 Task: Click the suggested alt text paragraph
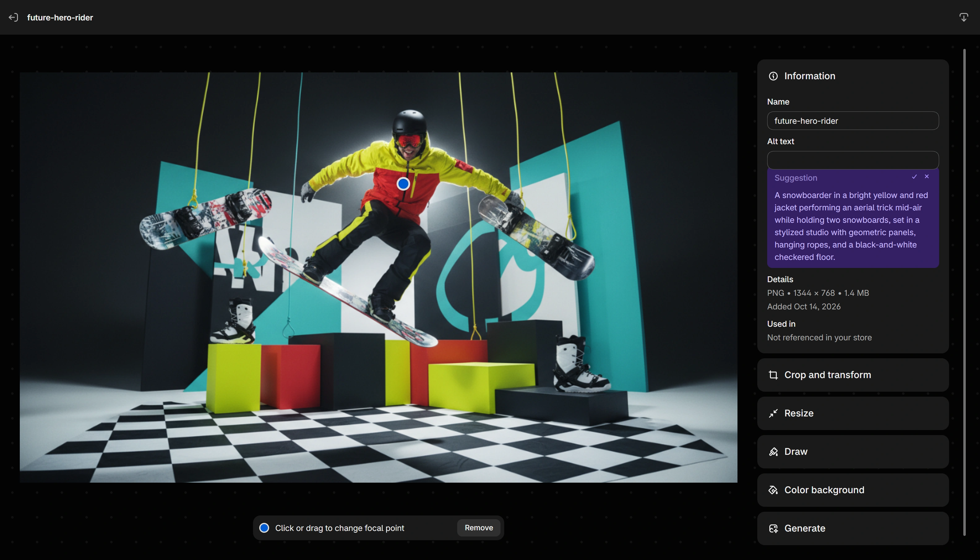pos(851,226)
